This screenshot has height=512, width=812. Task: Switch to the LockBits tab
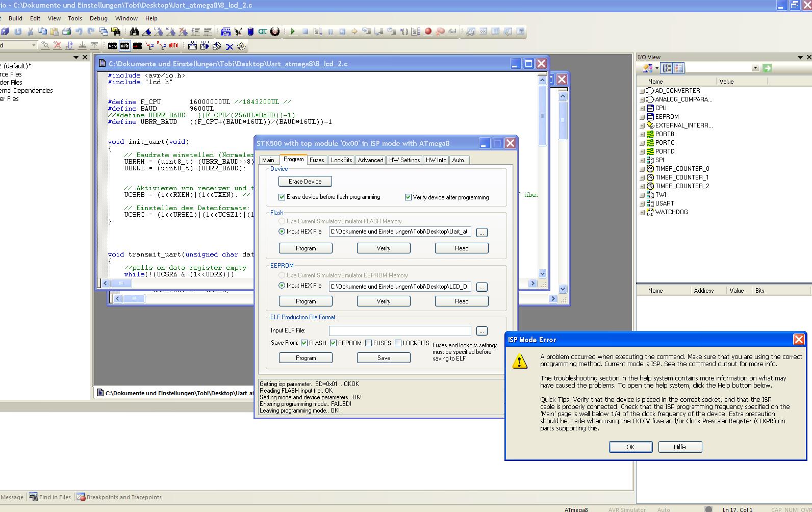point(341,160)
